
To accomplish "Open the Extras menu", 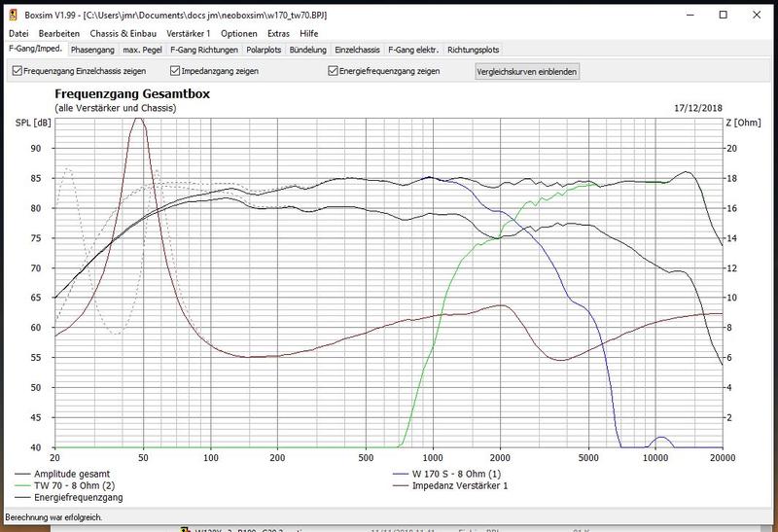I will coord(278,33).
